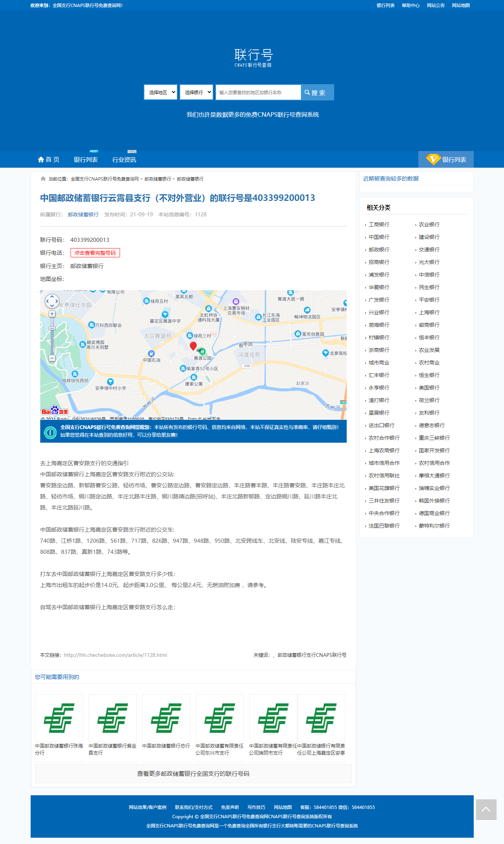
Task: Click the 万科西郊都会 map marker
Action: 92,325
